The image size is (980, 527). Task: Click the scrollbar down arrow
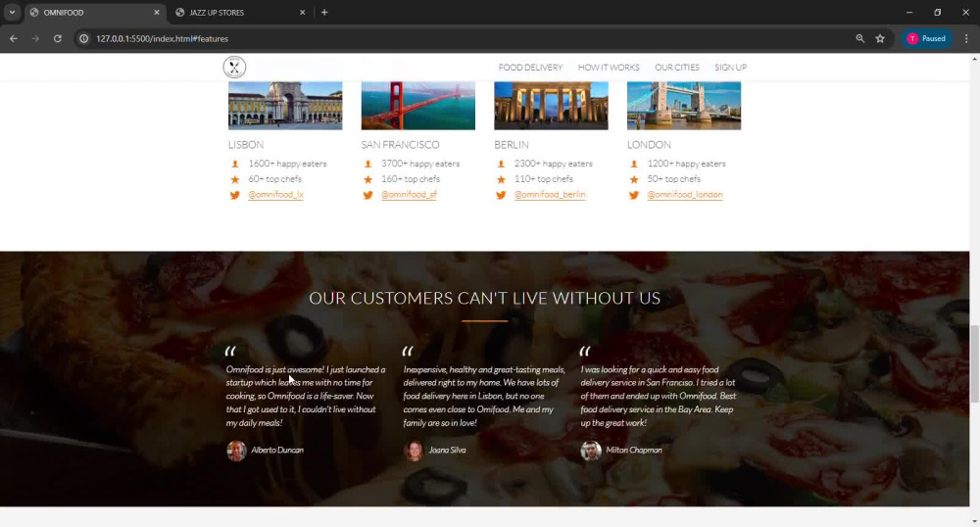tap(974, 521)
